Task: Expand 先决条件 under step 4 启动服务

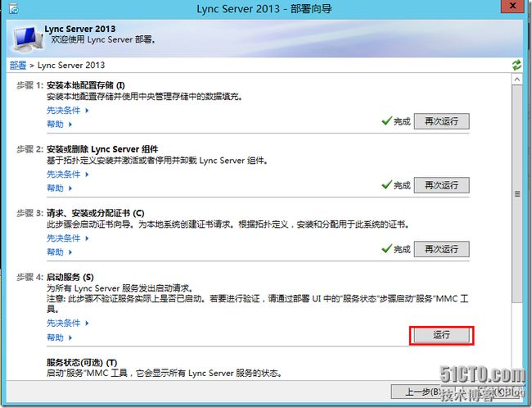Action: (x=67, y=323)
